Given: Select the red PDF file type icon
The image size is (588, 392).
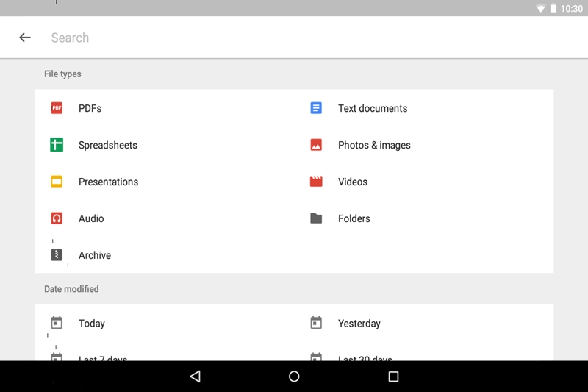Looking at the screenshot, I should [57, 108].
